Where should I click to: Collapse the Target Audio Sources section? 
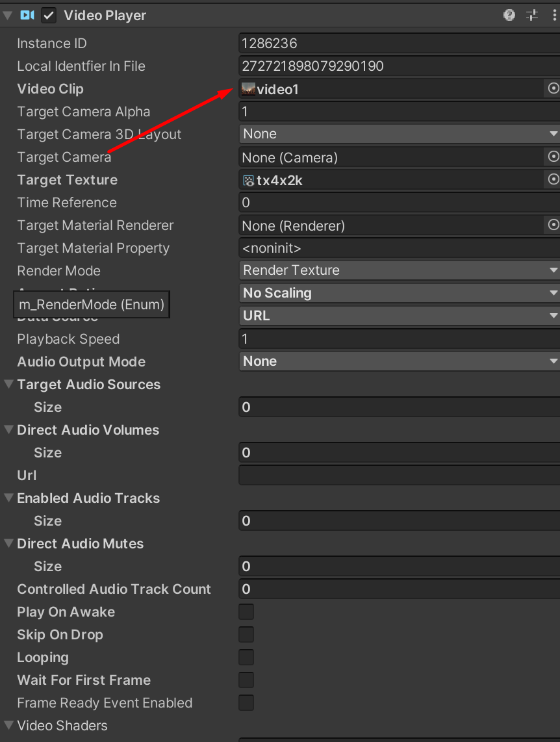pos(8,385)
